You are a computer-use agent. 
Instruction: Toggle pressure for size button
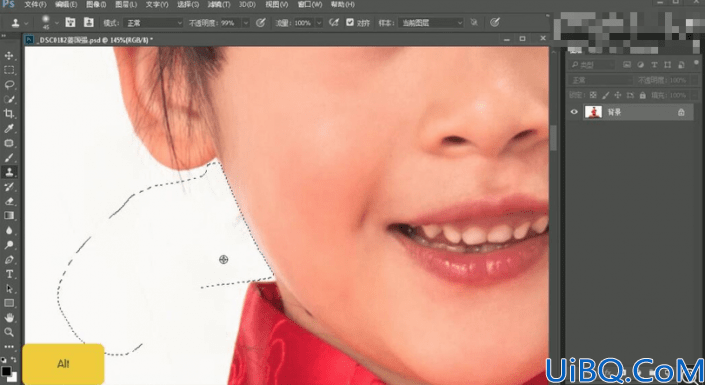[495, 22]
